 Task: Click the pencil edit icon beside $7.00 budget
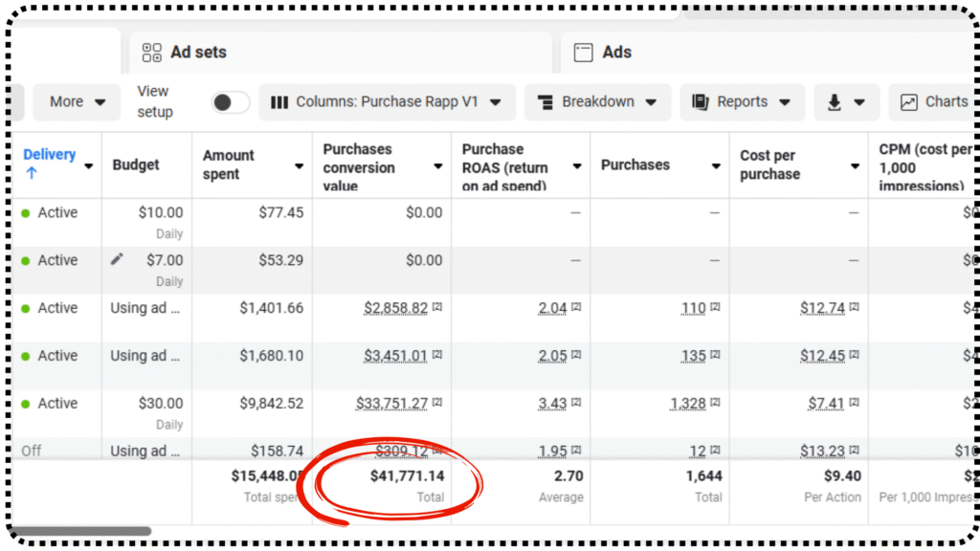coord(117,259)
